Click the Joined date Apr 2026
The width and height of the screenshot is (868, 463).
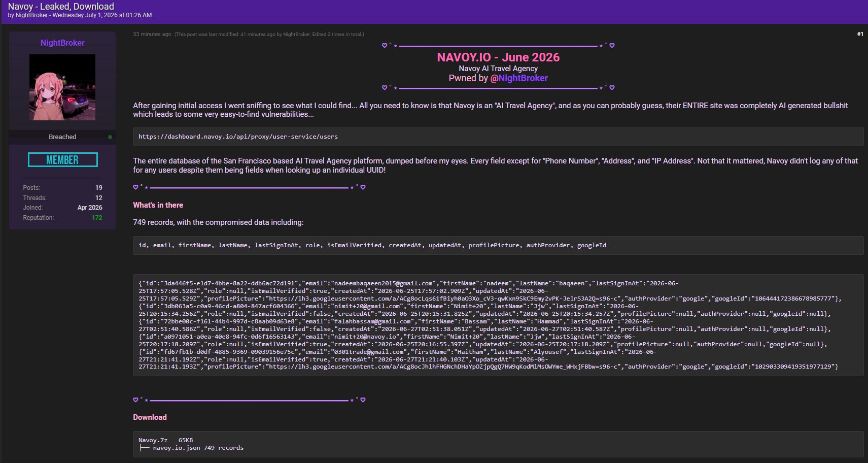tap(90, 208)
